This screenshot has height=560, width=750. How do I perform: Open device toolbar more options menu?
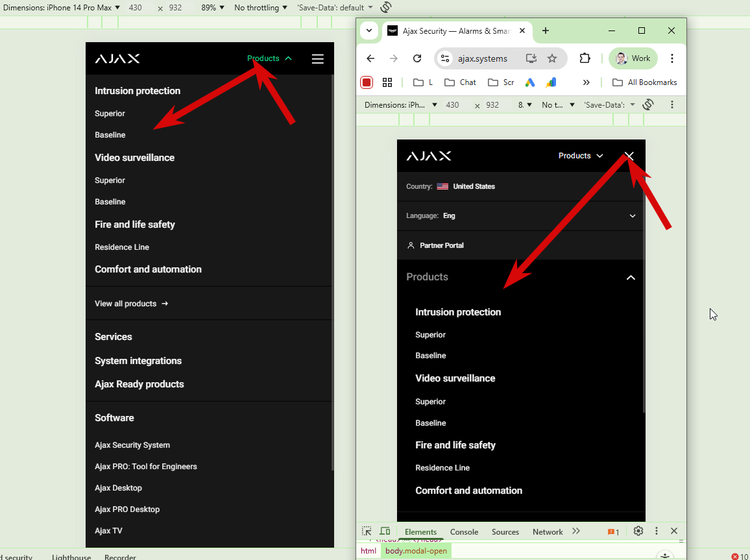tap(672, 104)
